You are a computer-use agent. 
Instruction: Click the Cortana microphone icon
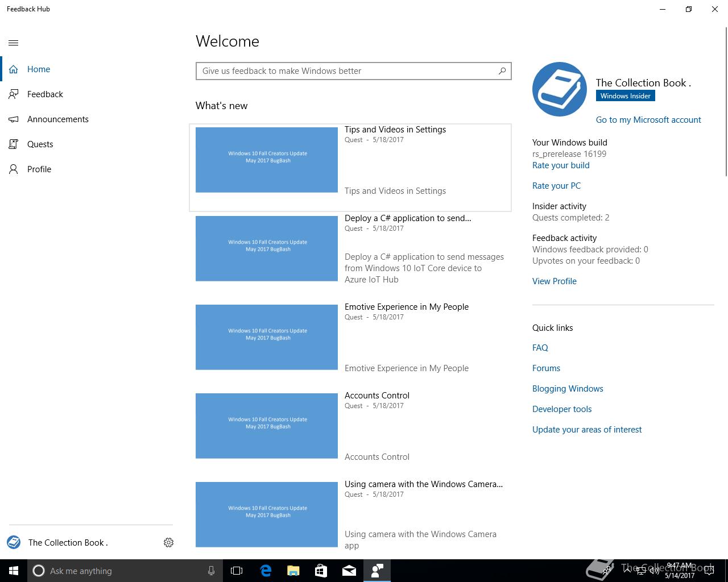pyautogui.click(x=211, y=571)
